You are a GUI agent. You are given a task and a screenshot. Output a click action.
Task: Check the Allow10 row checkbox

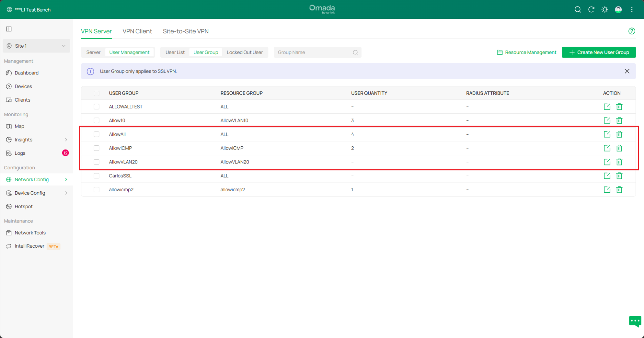97,120
